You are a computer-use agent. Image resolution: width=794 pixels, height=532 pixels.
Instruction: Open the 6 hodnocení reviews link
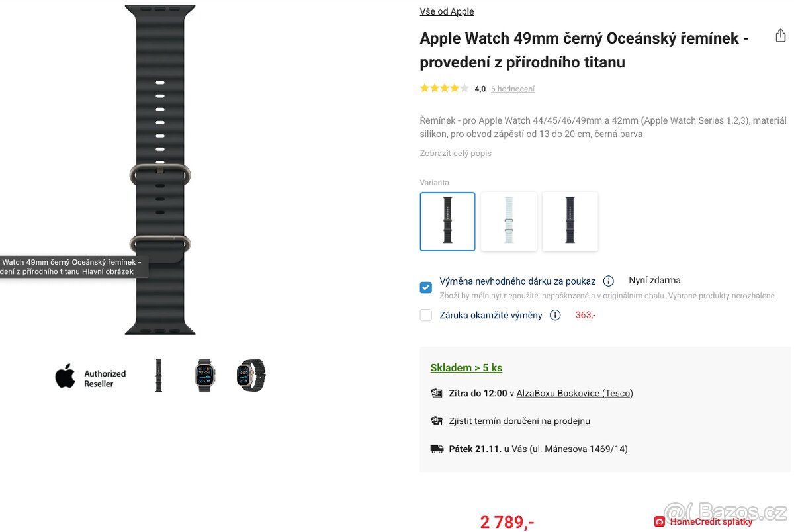click(513, 88)
